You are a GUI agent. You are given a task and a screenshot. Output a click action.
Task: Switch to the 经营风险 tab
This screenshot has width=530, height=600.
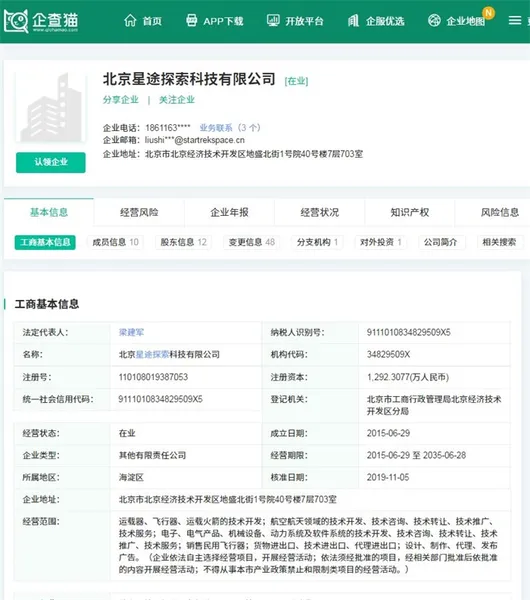(x=139, y=212)
